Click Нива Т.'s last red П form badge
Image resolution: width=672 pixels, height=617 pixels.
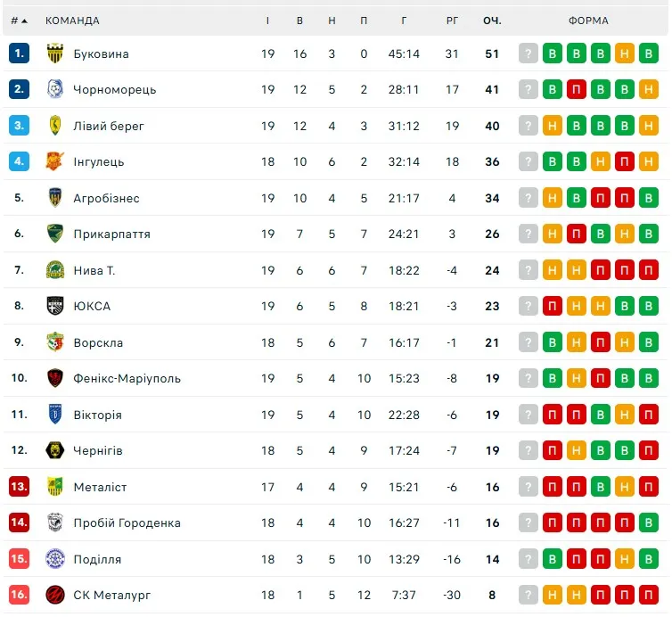click(650, 270)
